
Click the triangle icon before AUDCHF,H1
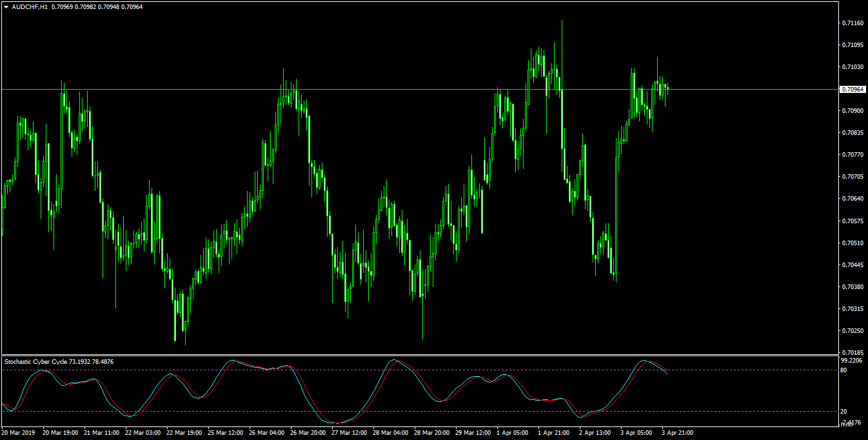pyautogui.click(x=6, y=6)
